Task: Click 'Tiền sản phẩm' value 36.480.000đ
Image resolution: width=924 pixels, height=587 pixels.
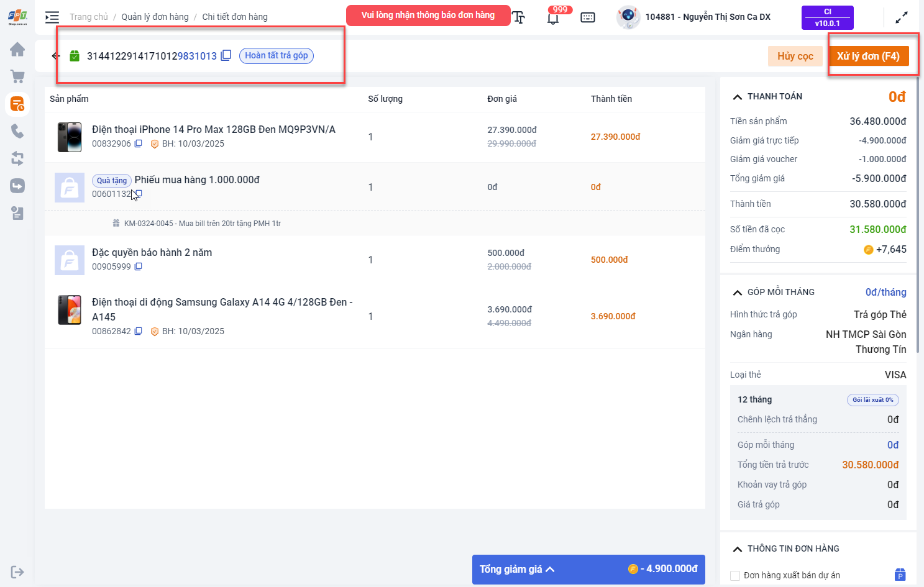Action: 878,121
